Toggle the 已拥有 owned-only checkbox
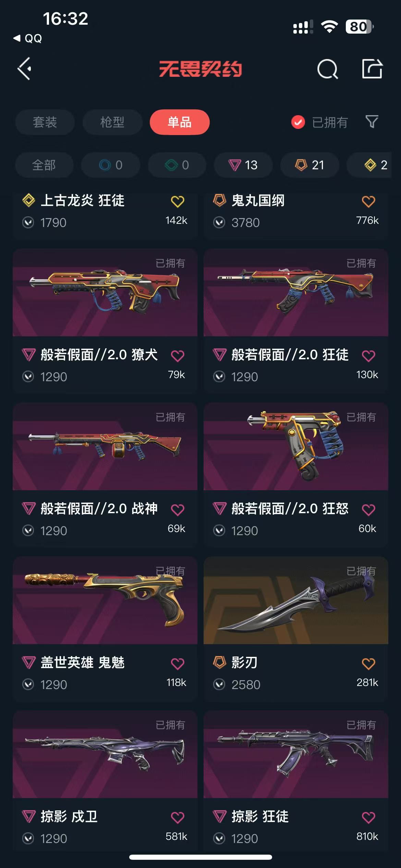Image resolution: width=401 pixels, height=868 pixels. 298,122
